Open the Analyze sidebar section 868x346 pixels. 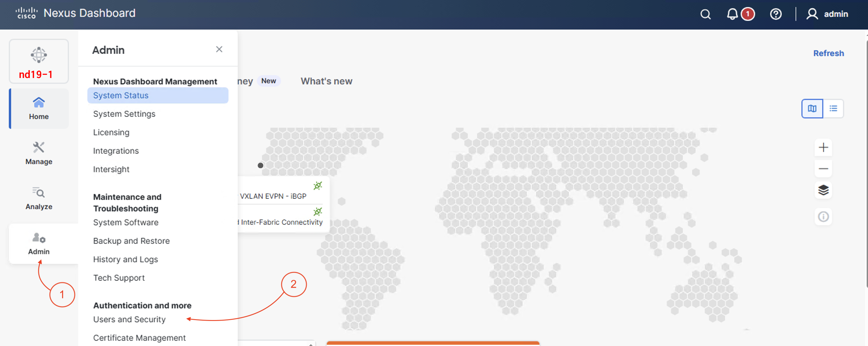tap(39, 198)
